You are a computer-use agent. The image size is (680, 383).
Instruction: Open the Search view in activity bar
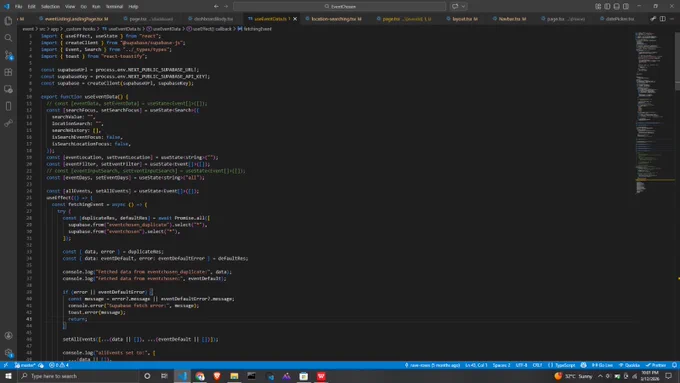point(8,38)
